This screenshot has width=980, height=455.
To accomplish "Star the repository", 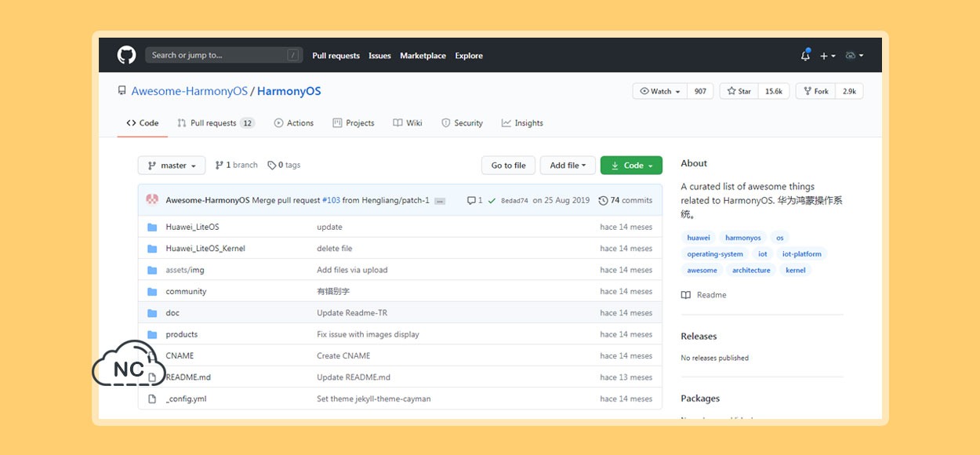I will pyautogui.click(x=739, y=91).
